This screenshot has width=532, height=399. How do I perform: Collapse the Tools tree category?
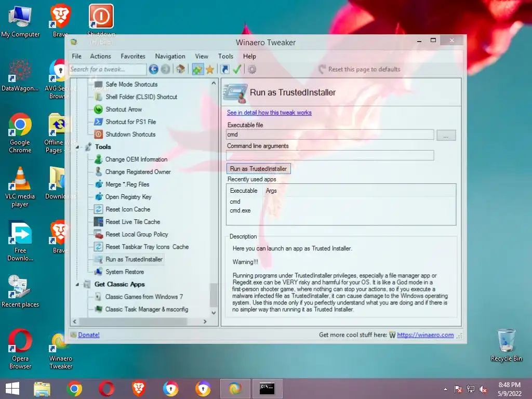pyautogui.click(x=77, y=147)
